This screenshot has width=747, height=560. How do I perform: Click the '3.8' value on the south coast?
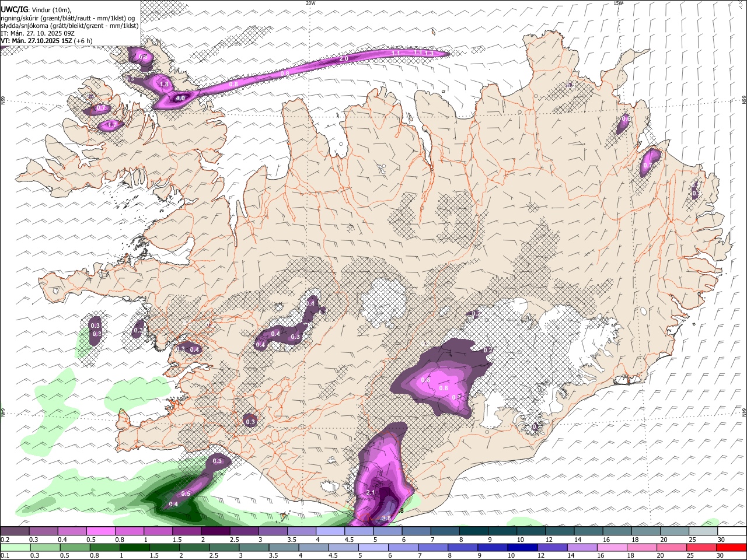386,518
